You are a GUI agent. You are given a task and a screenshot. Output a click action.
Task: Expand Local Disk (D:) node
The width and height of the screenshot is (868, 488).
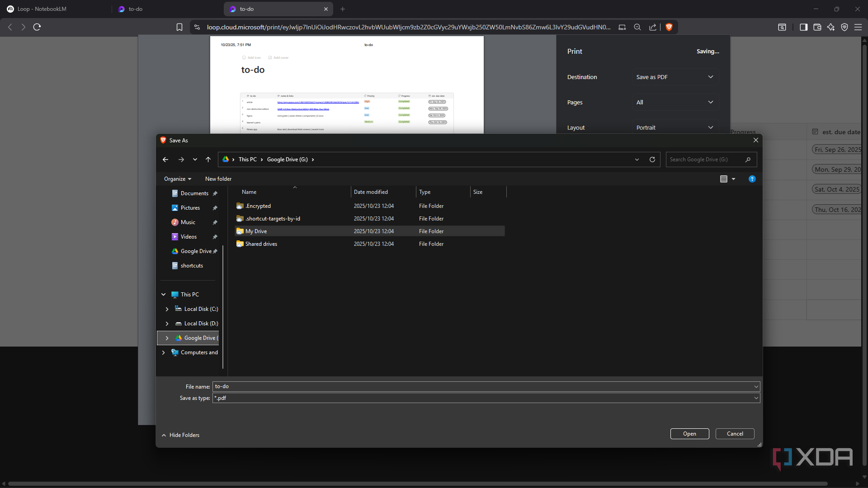(167, 324)
